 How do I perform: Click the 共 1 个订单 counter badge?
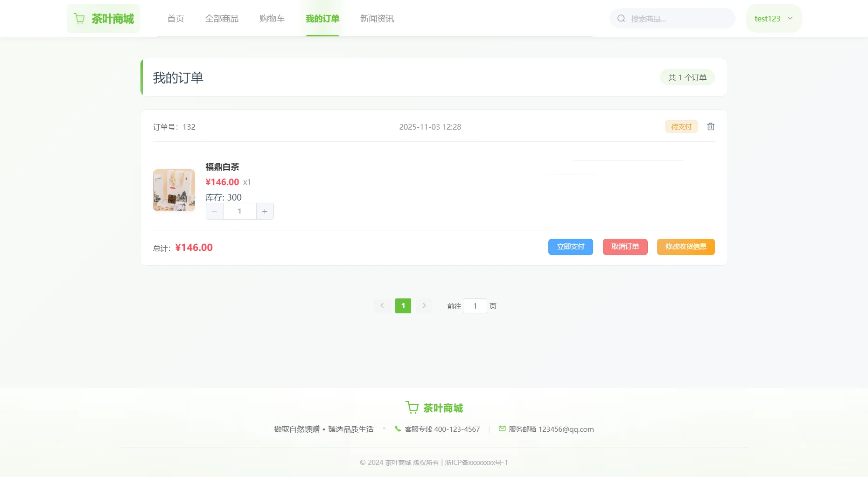click(x=687, y=77)
